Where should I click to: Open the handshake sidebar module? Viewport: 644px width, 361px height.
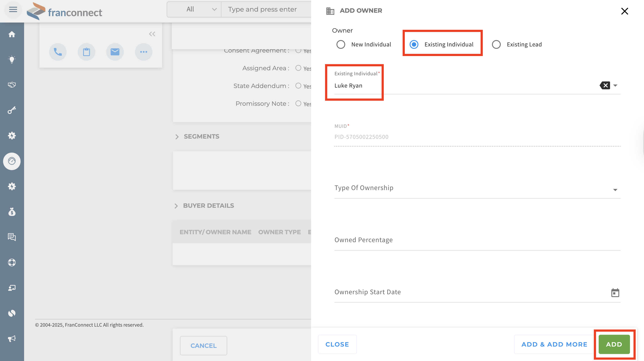(x=12, y=85)
